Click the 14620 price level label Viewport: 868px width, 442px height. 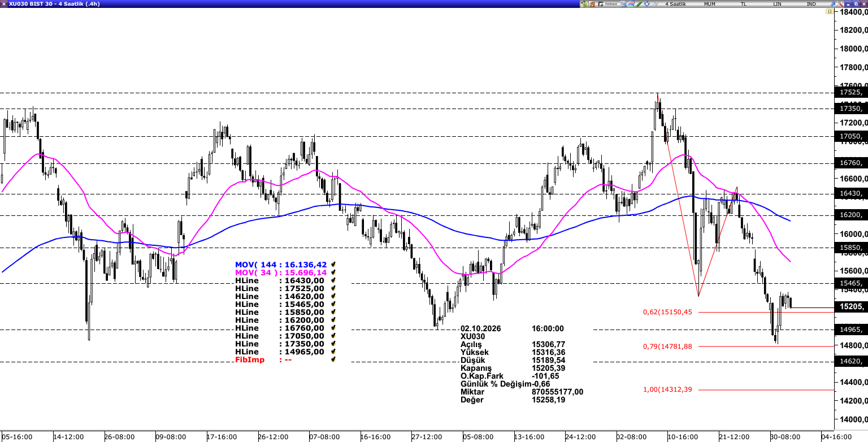pos(851,361)
